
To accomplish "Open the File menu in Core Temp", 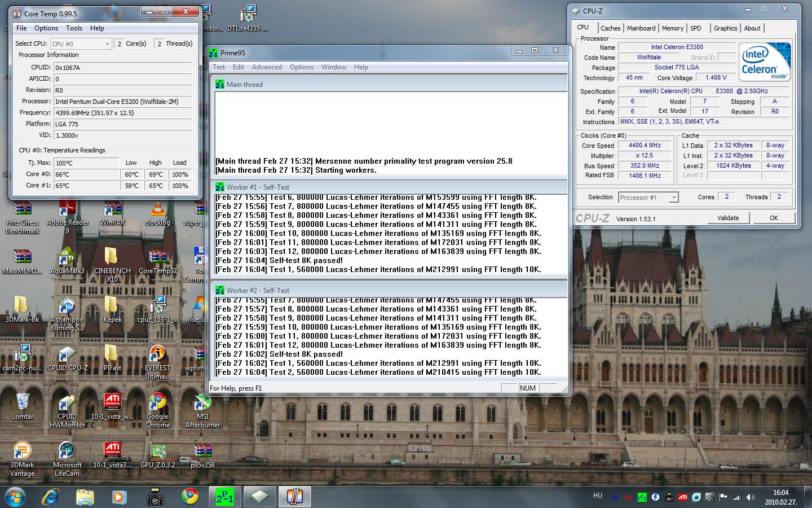I will [21, 28].
